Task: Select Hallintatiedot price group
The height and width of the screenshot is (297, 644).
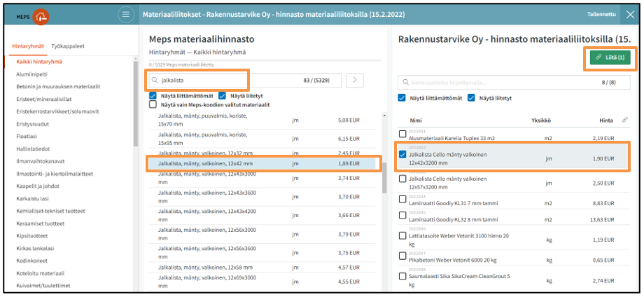Action: [x=33, y=148]
